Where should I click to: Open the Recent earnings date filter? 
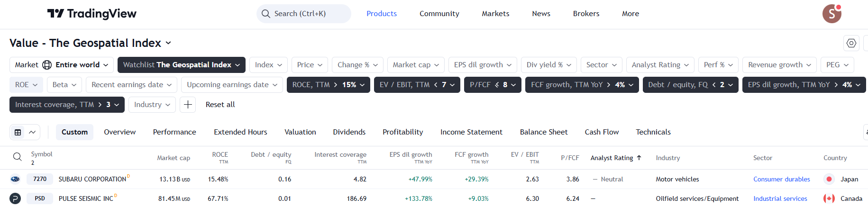coord(131,85)
